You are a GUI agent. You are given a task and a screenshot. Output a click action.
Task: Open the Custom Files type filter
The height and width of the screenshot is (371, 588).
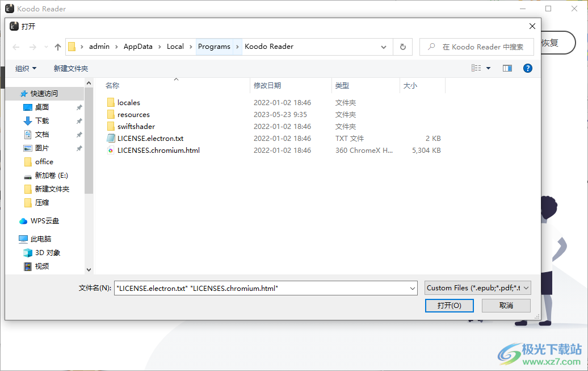(x=478, y=288)
